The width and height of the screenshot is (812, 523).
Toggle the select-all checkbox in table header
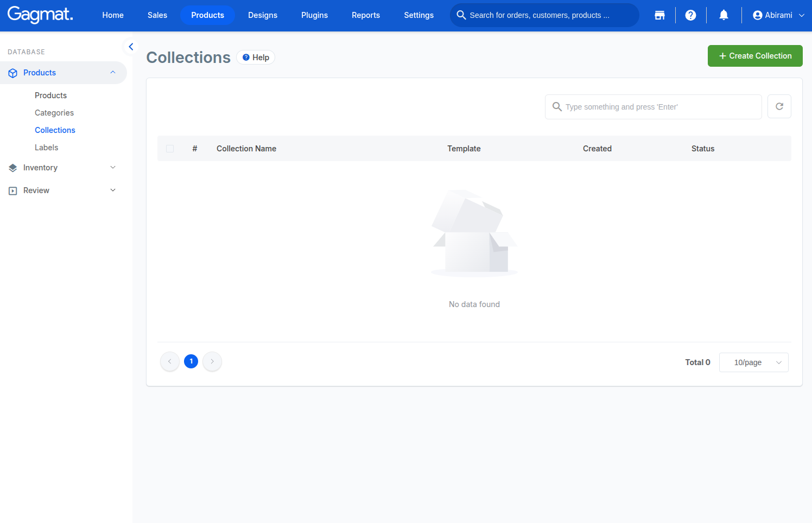coord(170,149)
